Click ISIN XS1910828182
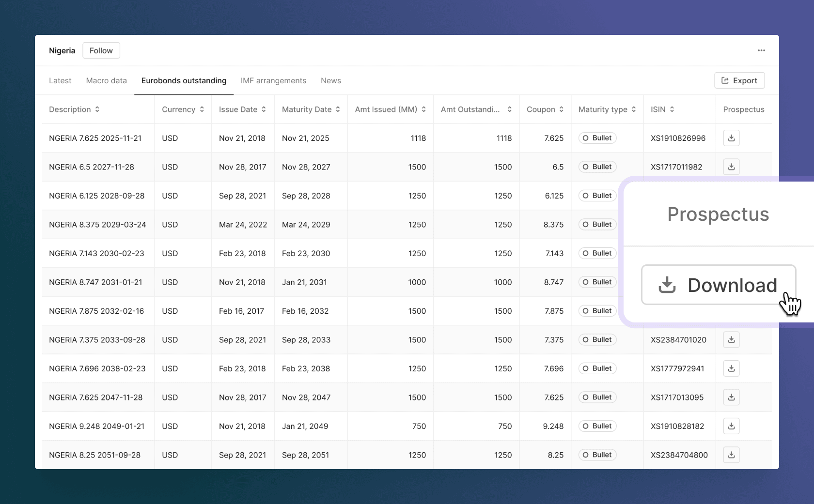The height and width of the screenshot is (504, 814). (x=677, y=426)
